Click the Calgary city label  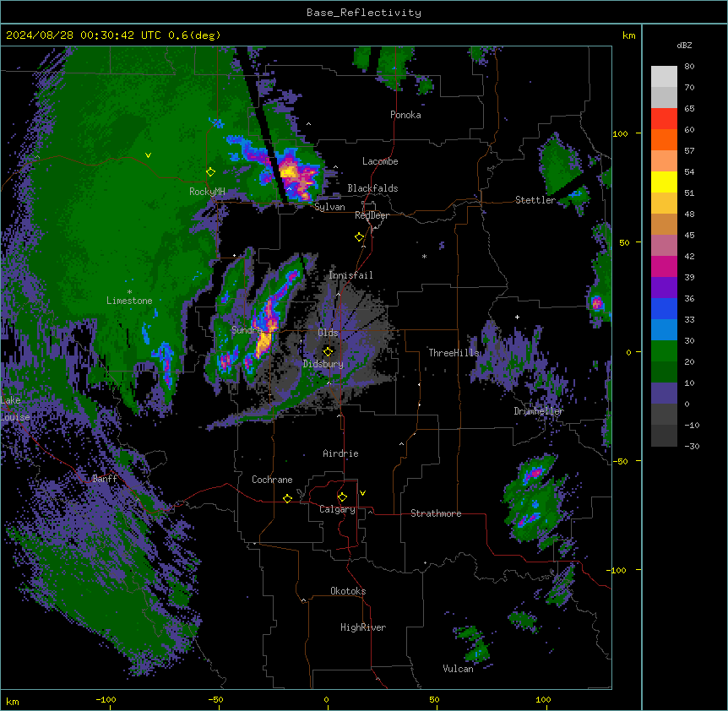[x=337, y=509]
